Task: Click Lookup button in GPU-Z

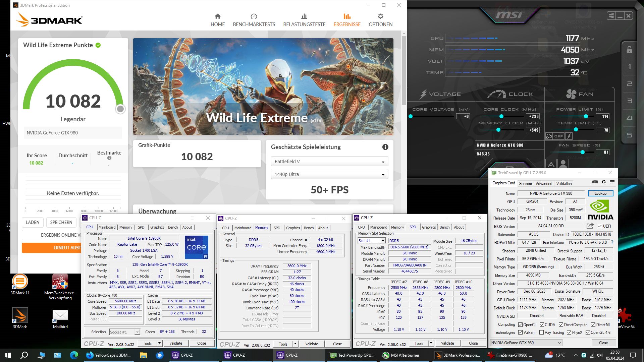Action: click(x=600, y=193)
